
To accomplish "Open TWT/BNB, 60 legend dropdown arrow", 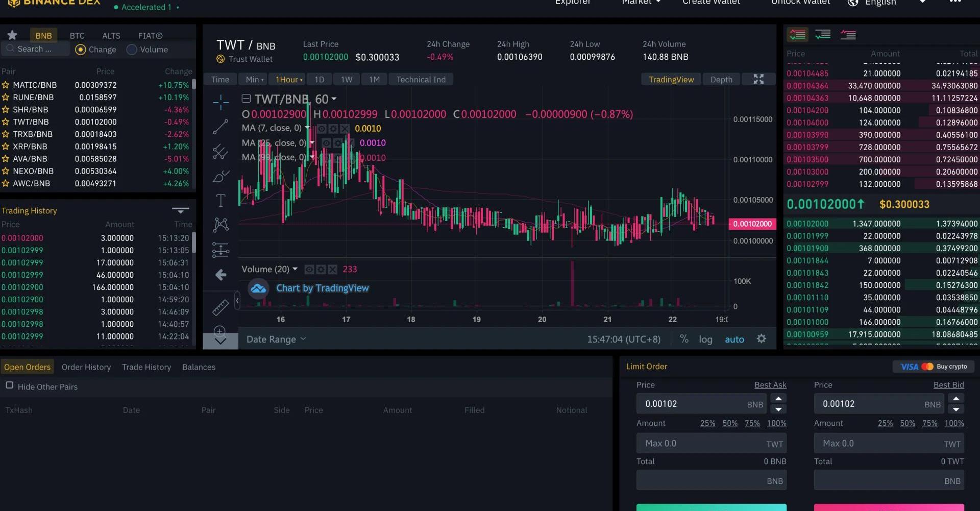I will point(334,99).
